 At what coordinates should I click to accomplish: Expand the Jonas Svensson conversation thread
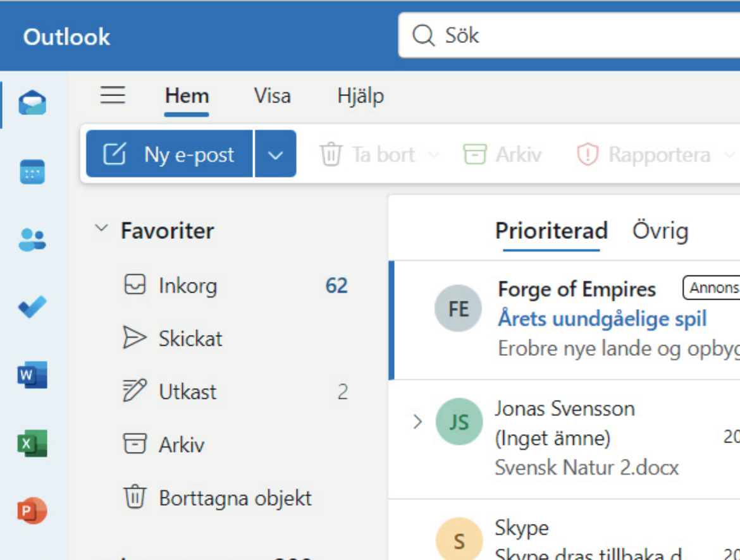coord(417,422)
